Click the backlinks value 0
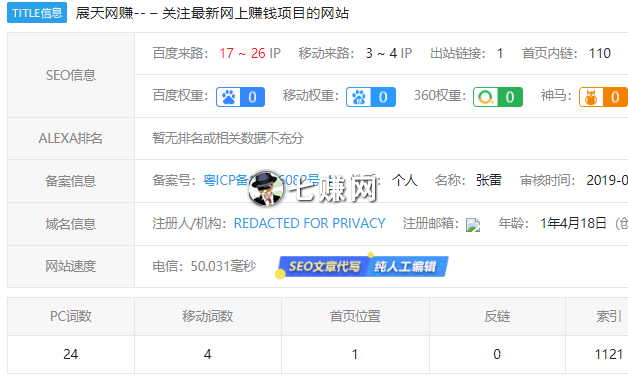This screenshot has width=628, height=378. tap(497, 354)
